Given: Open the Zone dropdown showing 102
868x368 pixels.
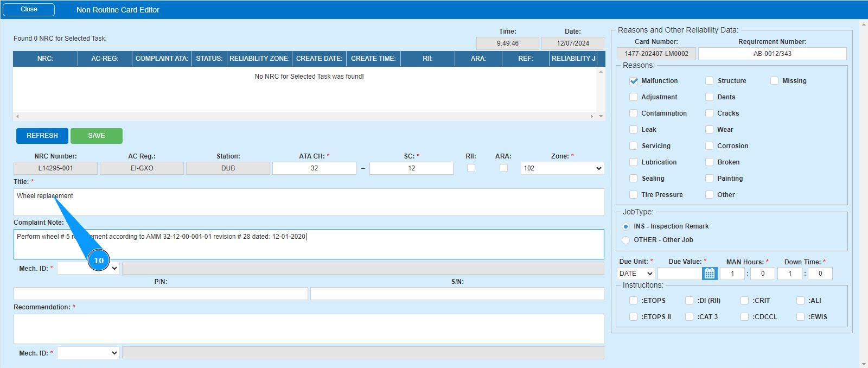Looking at the screenshot, I should [x=562, y=168].
